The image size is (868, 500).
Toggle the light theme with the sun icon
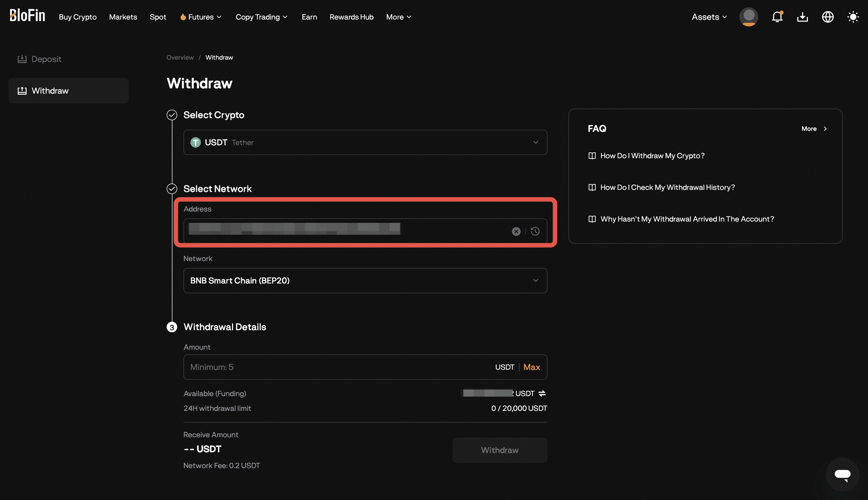853,17
